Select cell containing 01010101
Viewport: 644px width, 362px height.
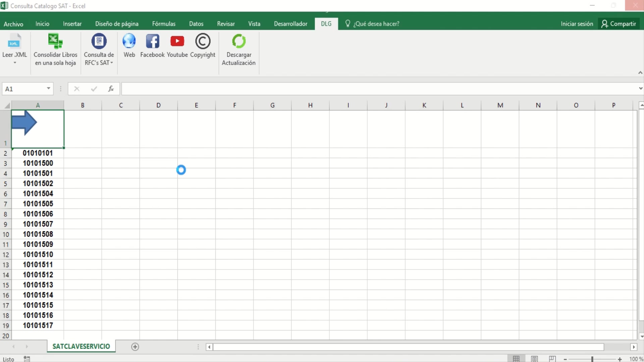tap(38, 153)
